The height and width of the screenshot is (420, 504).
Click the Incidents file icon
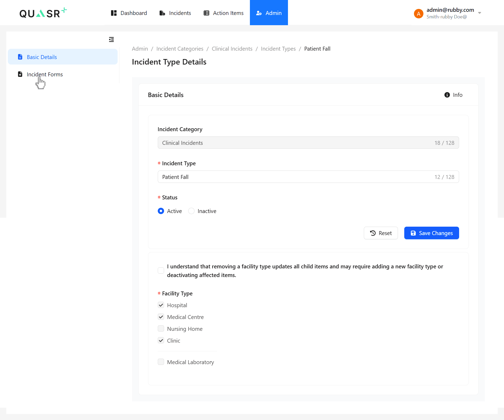(x=162, y=13)
